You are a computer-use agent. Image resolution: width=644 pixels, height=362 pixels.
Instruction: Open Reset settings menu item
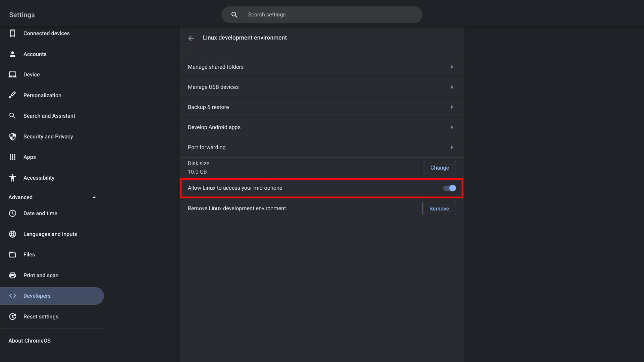(x=41, y=317)
